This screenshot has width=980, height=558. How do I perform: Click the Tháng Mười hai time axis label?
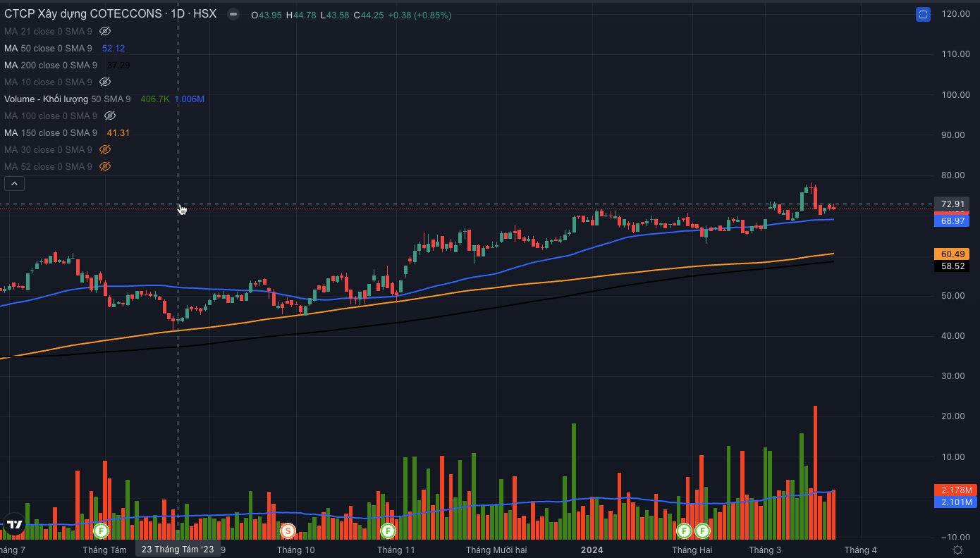point(496,550)
